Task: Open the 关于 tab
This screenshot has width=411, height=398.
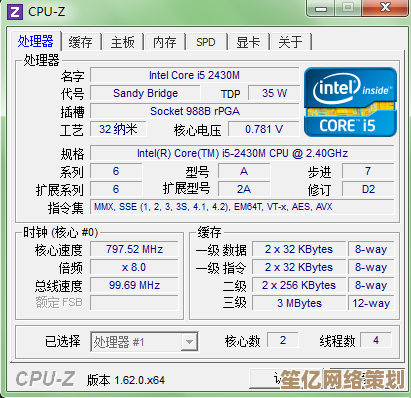Action: tap(290, 42)
